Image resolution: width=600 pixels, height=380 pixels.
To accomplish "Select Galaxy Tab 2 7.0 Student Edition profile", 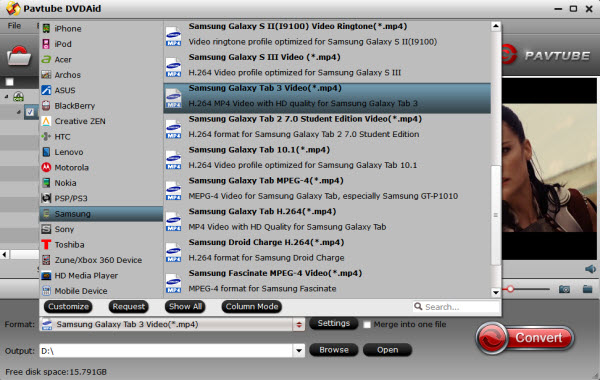I will tap(327, 129).
